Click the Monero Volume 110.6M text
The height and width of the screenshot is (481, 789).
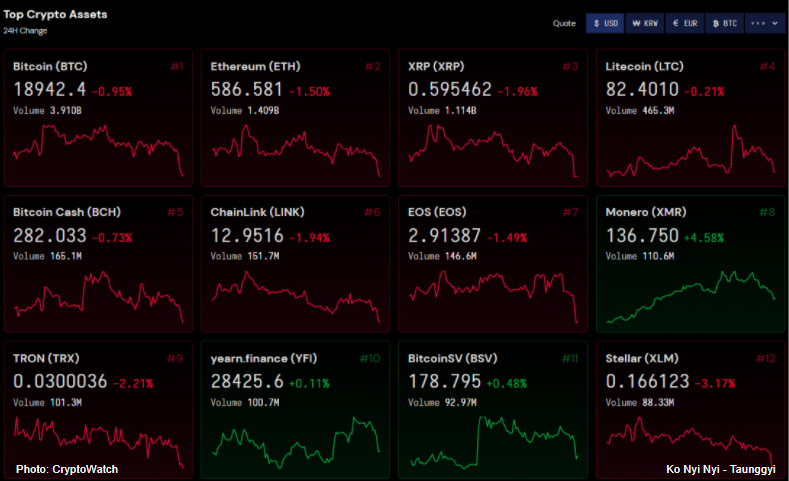point(640,257)
